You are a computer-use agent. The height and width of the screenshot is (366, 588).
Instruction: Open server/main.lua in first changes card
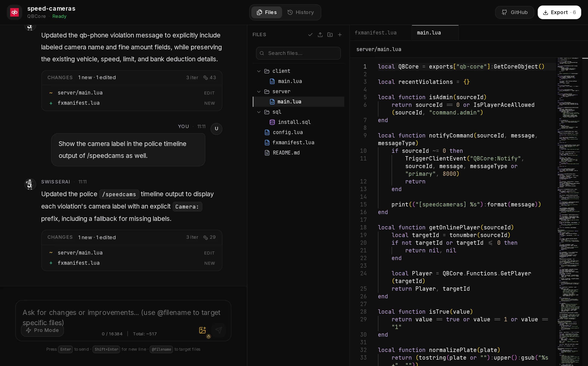132,93
